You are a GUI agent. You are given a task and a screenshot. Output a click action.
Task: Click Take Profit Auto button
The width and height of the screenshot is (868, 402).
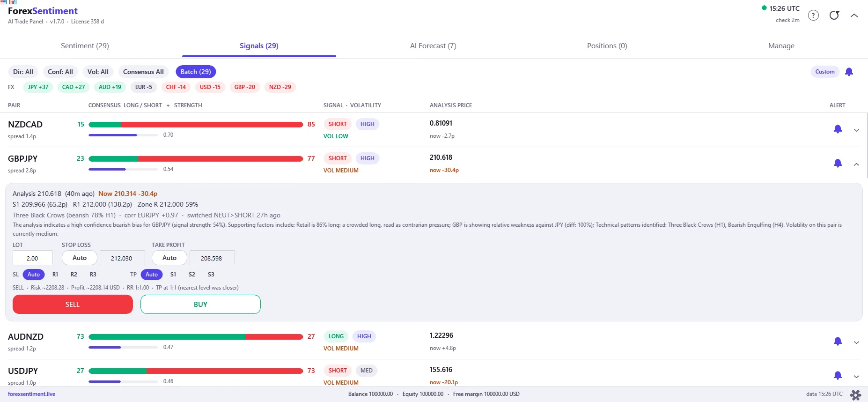[169, 258]
